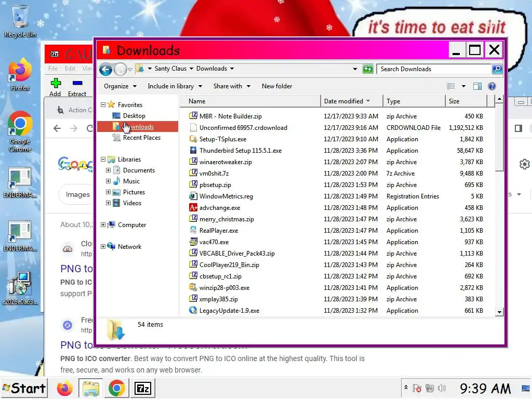Expand the Computer tree node
The image size is (532, 399).
click(x=103, y=224)
